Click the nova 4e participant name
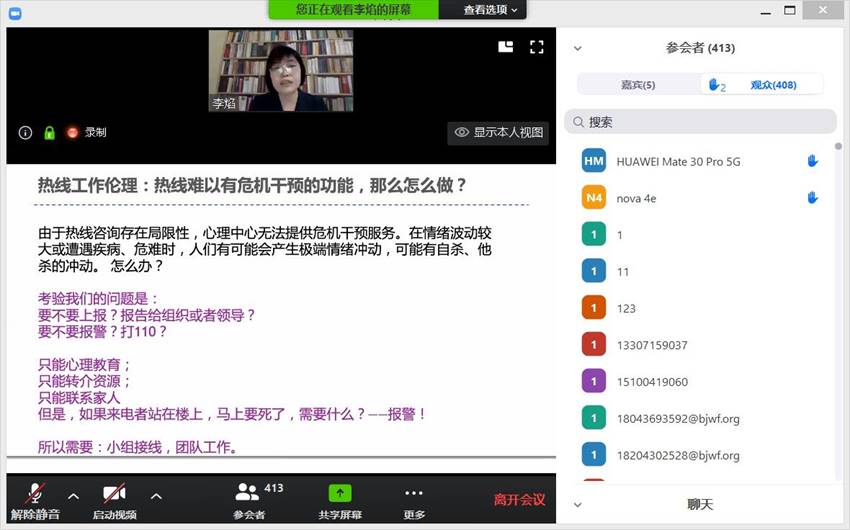Screen dimensions: 850x530 pos(636,198)
